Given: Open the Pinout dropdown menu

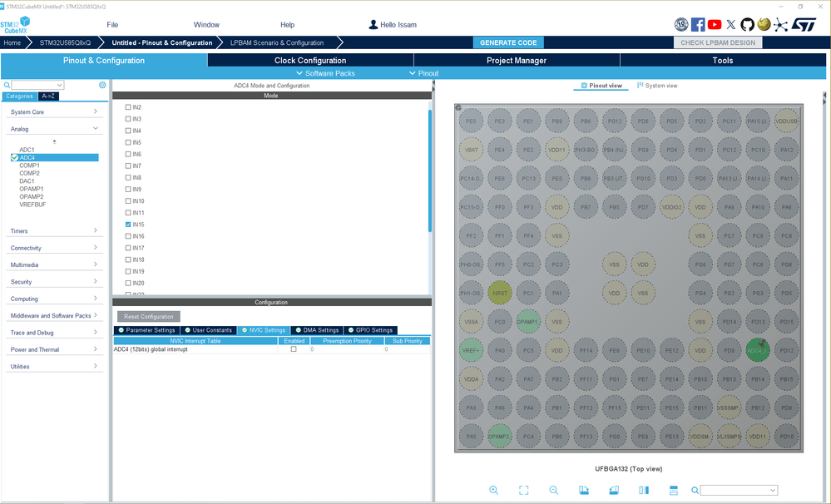Looking at the screenshot, I should (424, 73).
